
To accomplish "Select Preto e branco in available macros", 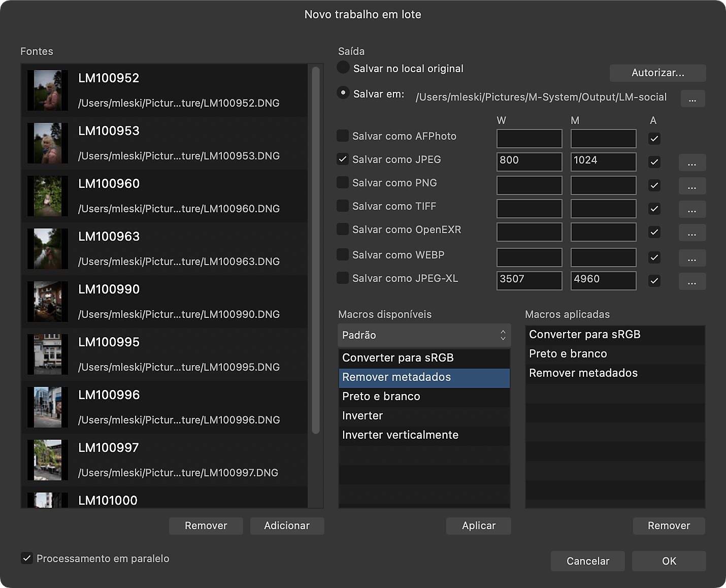I will [424, 397].
